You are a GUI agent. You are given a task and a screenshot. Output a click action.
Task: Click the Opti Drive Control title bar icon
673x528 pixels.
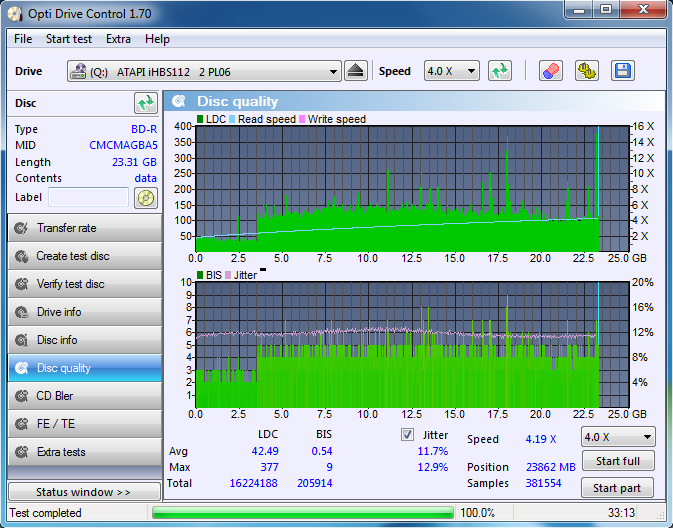[15, 14]
